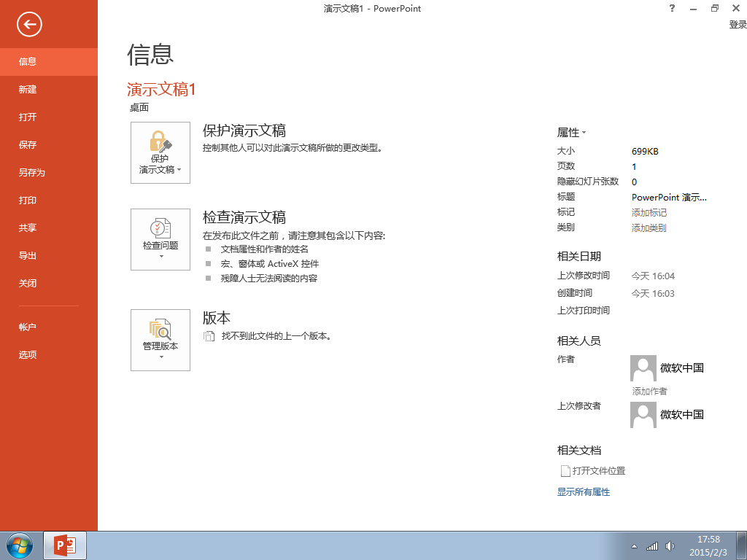Click the 打开文件位置 link
The width and height of the screenshot is (747, 560).
[599, 470]
